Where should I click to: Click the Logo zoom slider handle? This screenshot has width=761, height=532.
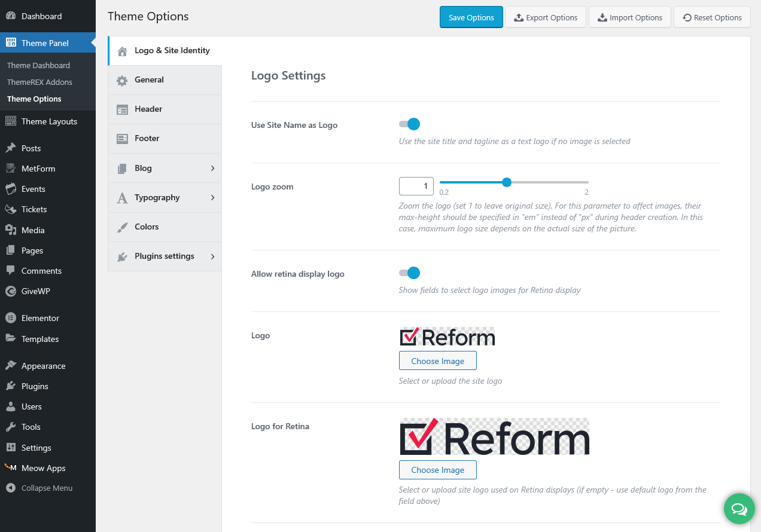(x=507, y=182)
